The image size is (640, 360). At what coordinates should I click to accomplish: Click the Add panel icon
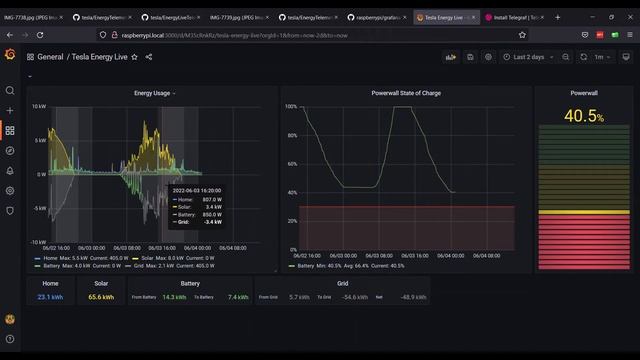(451, 57)
